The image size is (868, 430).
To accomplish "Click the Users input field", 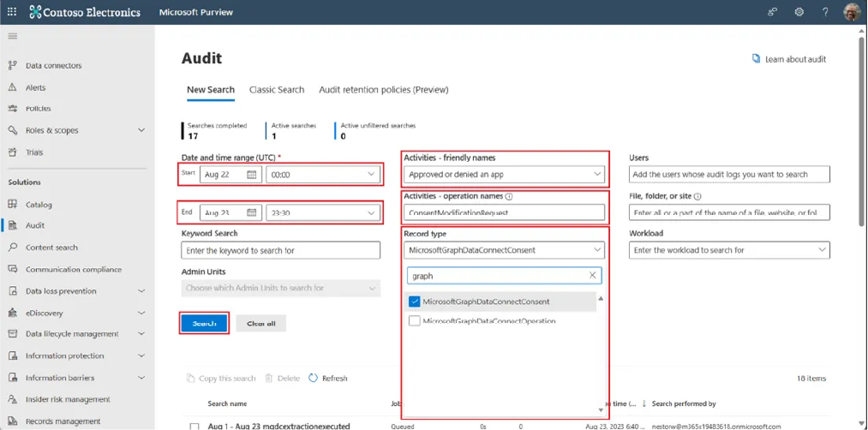I will coord(729,175).
